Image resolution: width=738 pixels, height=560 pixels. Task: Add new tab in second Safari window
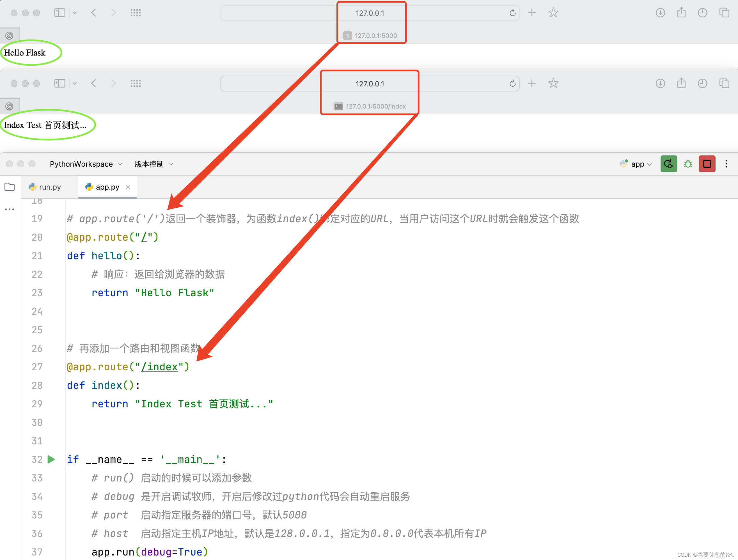tap(532, 83)
